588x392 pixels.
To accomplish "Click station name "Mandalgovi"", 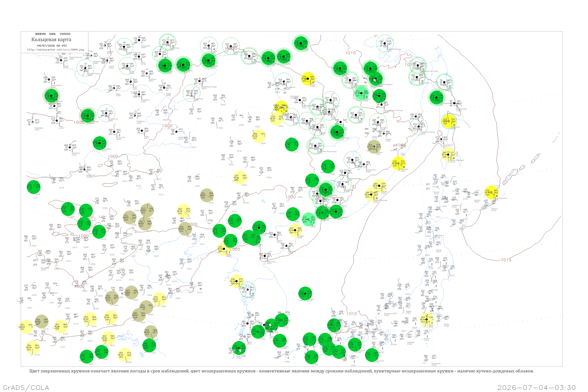I will pyautogui.click(x=39, y=128).
